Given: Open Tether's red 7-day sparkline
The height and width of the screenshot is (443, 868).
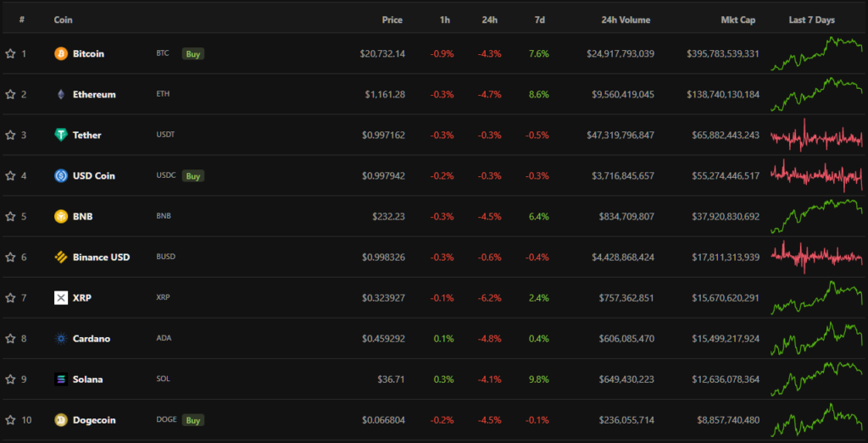Looking at the screenshot, I should pos(816,135).
